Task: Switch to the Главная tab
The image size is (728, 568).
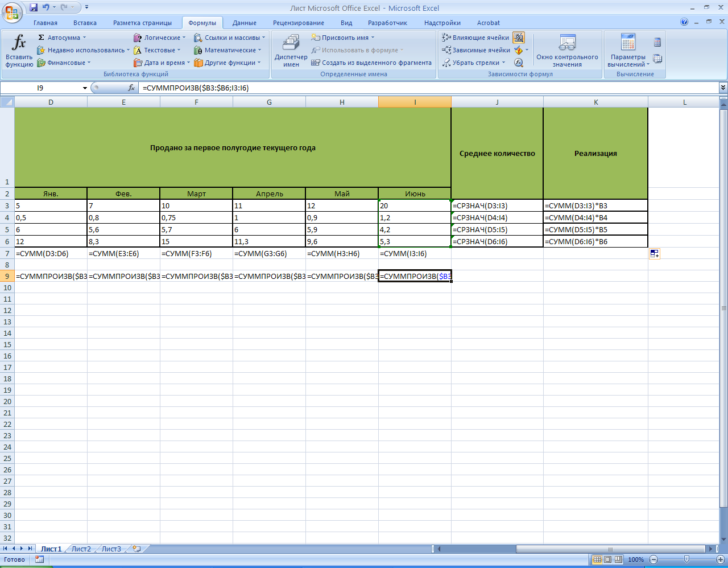Action: [45, 23]
